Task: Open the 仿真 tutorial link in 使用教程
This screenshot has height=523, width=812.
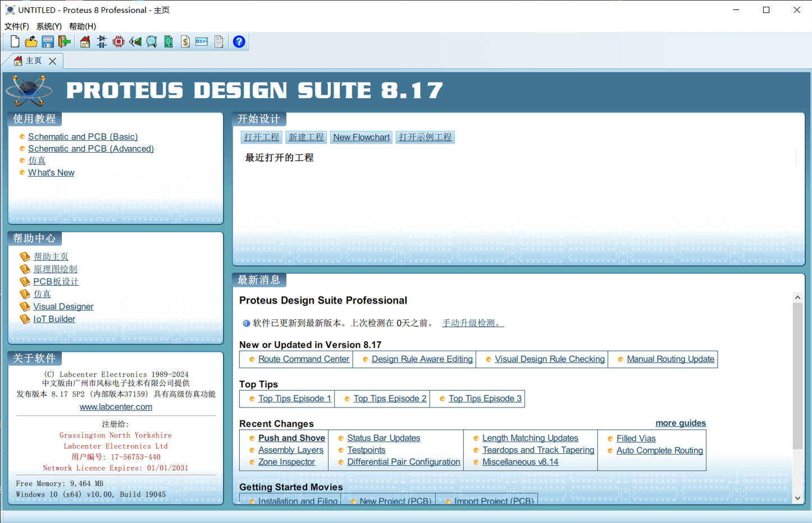Action: point(37,160)
